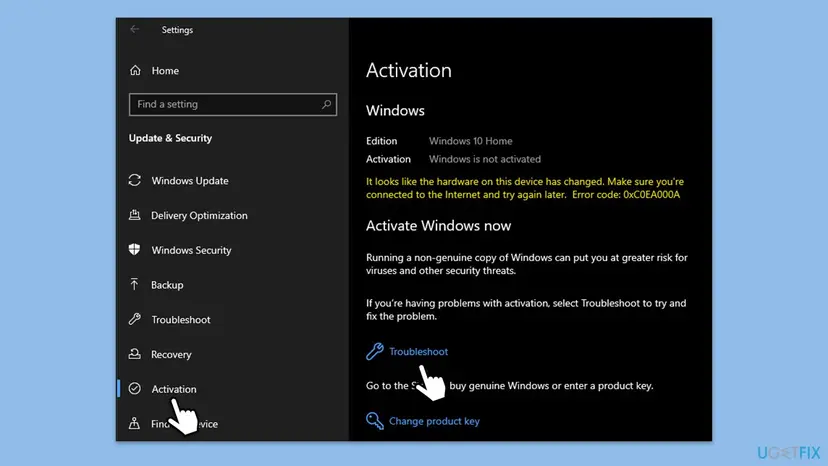
Task: Open Delivery Optimization section
Action: click(199, 216)
